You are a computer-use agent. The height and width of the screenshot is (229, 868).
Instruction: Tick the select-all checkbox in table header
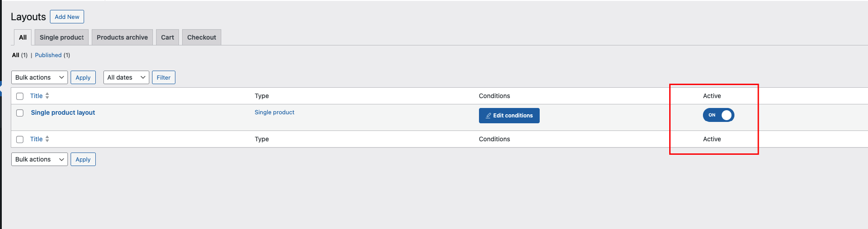[x=20, y=96]
